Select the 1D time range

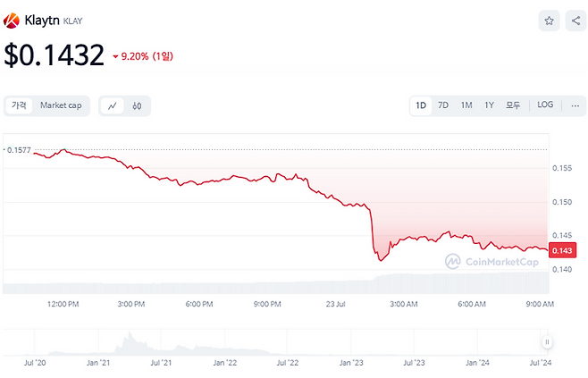point(421,105)
